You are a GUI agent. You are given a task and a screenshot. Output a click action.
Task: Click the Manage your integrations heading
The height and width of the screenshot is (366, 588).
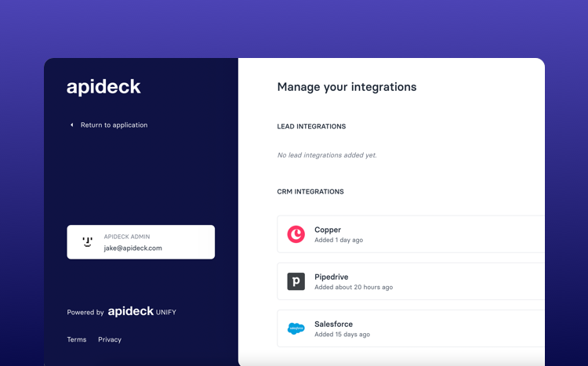[x=347, y=87]
